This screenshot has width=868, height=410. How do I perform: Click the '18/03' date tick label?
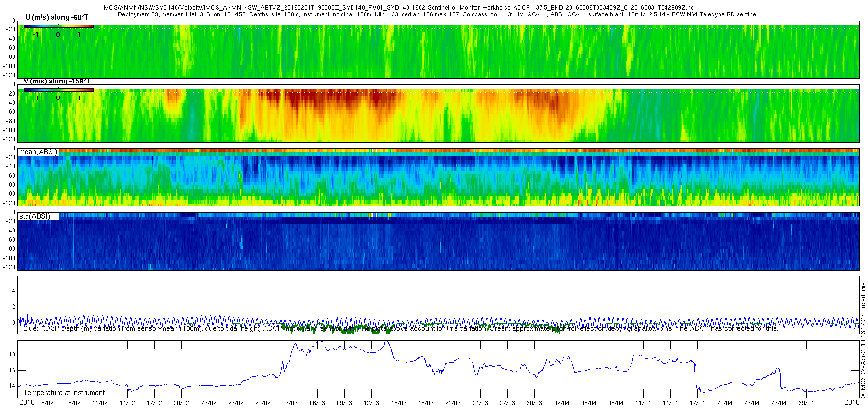tap(426, 403)
